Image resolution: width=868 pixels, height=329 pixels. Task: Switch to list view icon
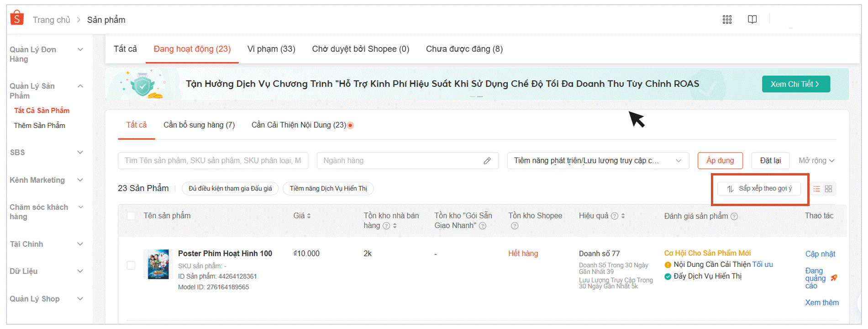click(x=816, y=189)
